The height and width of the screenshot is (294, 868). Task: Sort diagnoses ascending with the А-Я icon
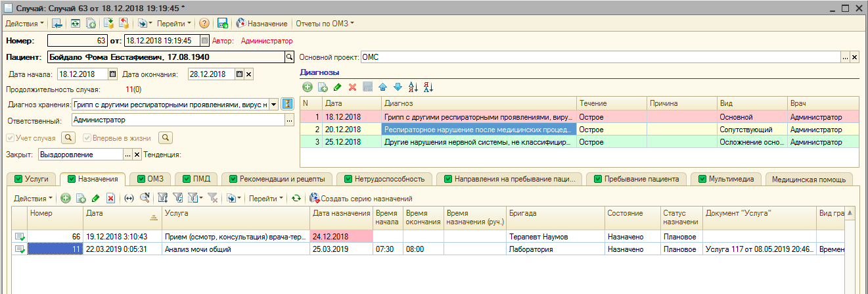point(413,87)
